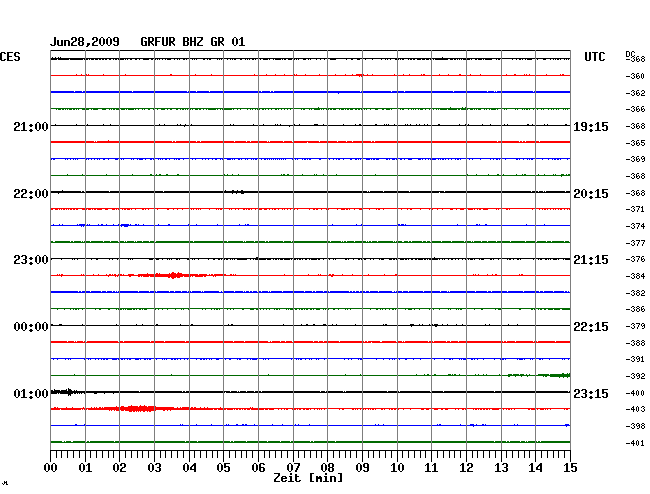Click minute tick label 06
The height and width of the screenshot is (494, 650).
coord(258,468)
